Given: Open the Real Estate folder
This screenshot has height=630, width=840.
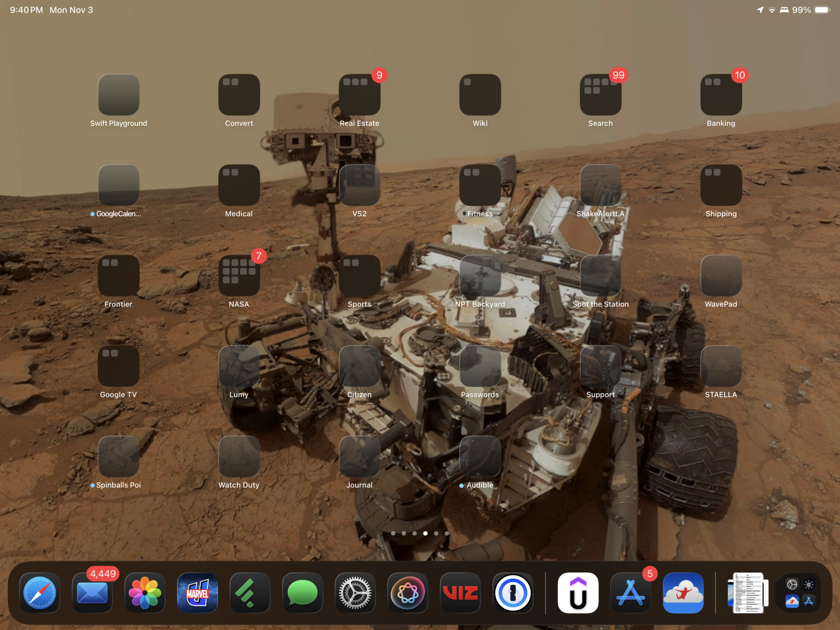Looking at the screenshot, I should 360,95.
